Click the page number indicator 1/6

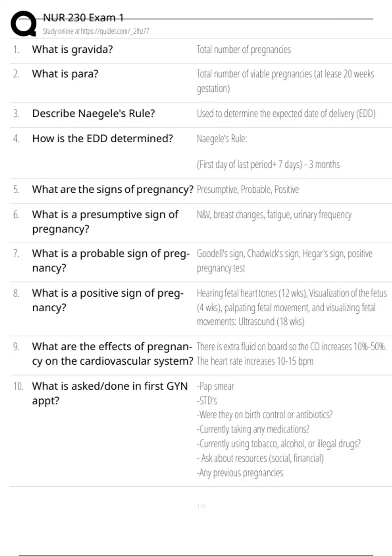click(201, 506)
